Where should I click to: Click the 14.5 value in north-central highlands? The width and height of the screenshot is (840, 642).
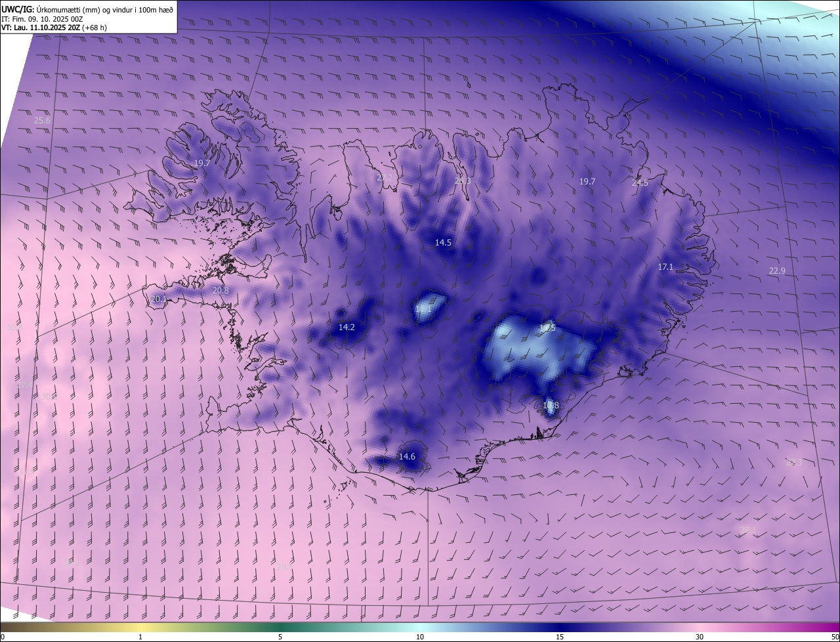[x=443, y=242]
